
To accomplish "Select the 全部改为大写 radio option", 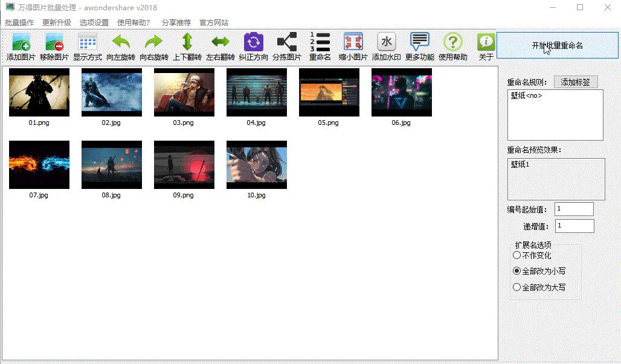I will click(516, 287).
